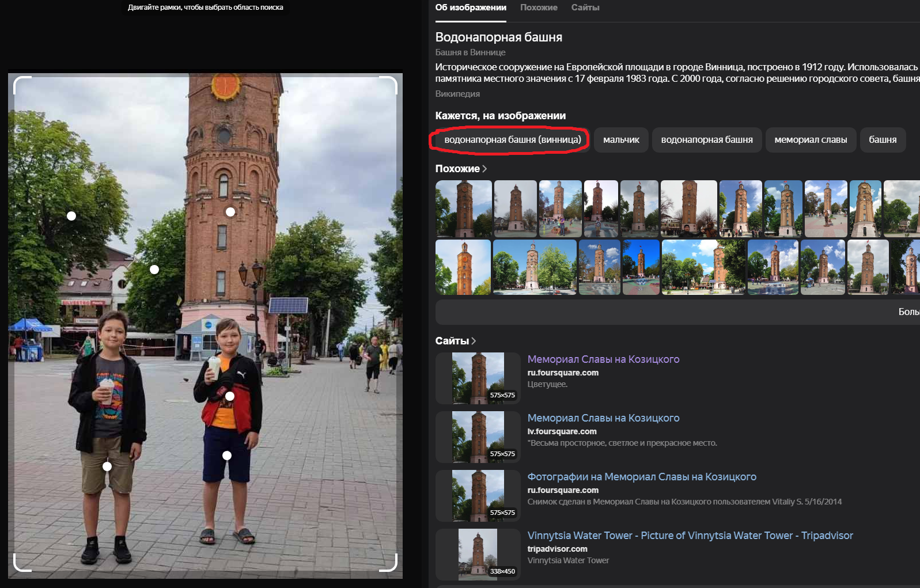
Task: Choose the «мемориал славы» tag chip
Action: click(x=811, y=140)
